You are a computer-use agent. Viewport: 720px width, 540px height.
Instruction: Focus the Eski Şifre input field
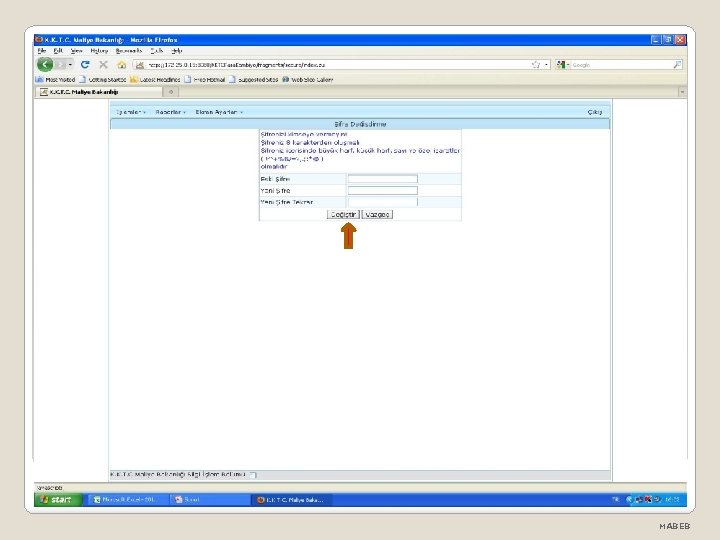[382, 179]
